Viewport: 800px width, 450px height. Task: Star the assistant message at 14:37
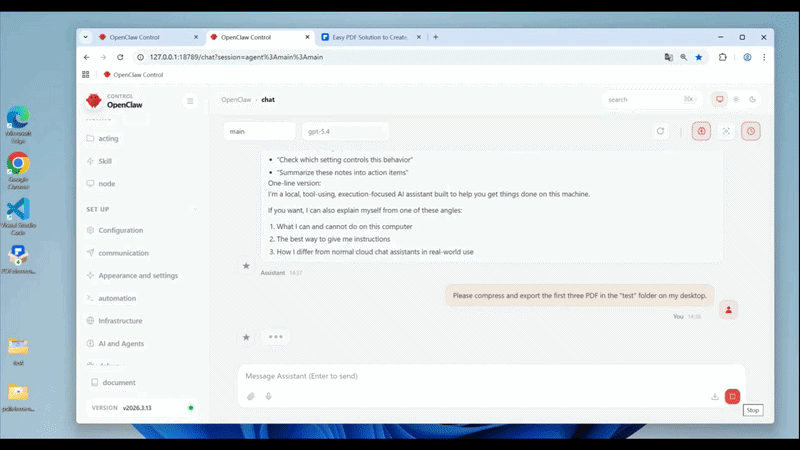tap(246, 266)
